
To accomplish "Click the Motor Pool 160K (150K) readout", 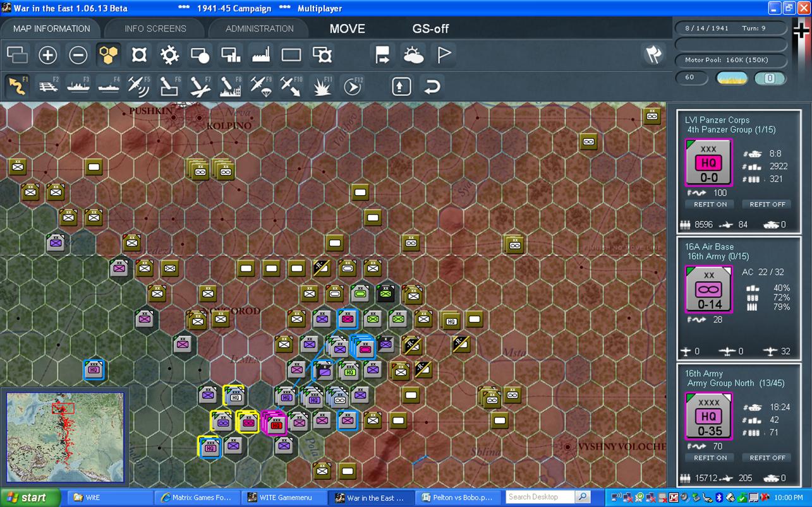I will point(731,60).
